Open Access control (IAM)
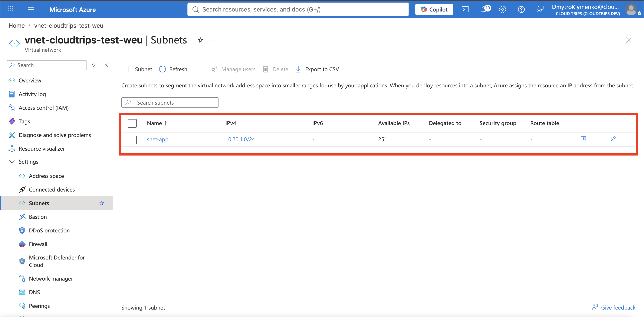 point(44,108)
